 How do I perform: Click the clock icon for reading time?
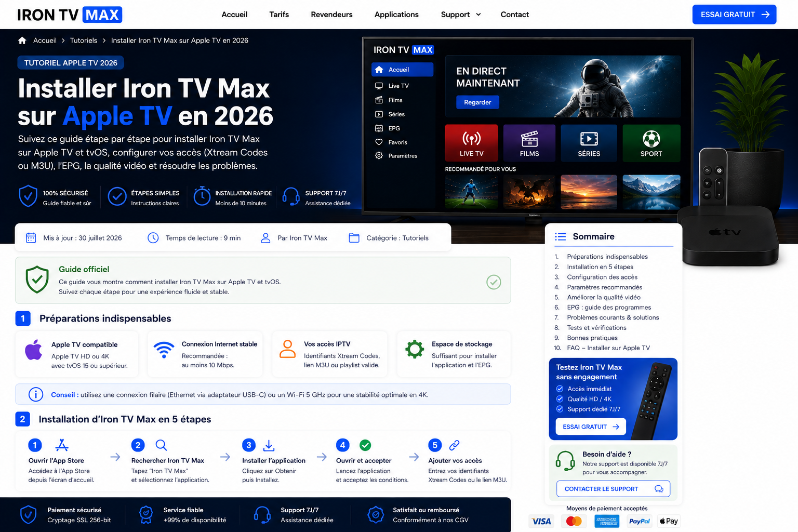[x=153, y=238]
